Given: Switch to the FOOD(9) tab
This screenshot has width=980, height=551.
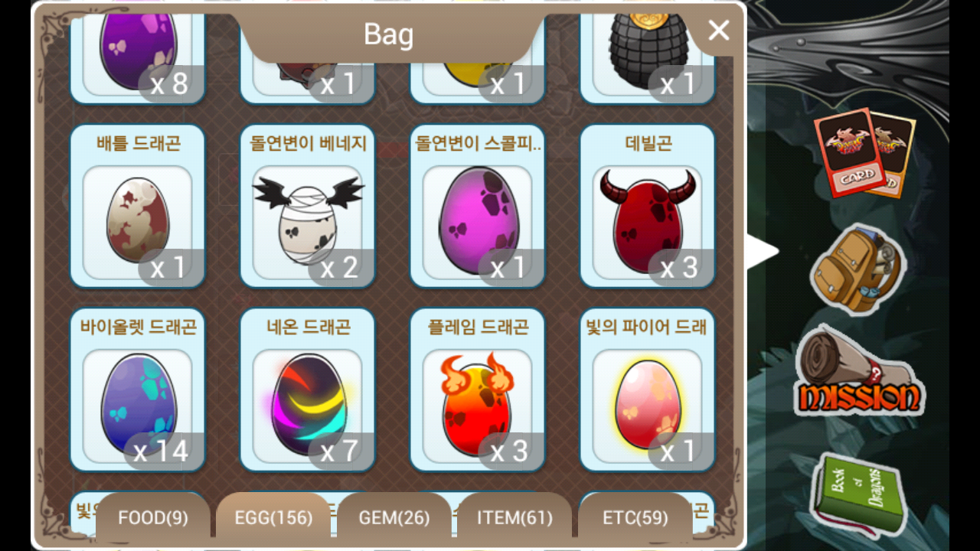Looking at the screenshot, I should (x=153, y=518).
